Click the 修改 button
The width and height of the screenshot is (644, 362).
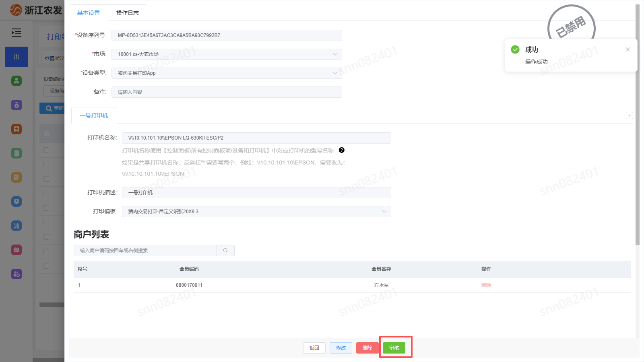click(341, 348)
